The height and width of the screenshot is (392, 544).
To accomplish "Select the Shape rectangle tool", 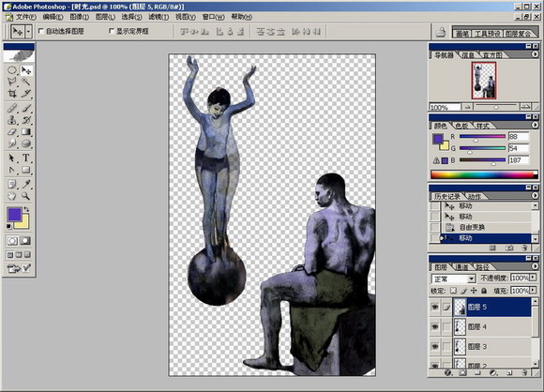I will click(x=26, y=170).
